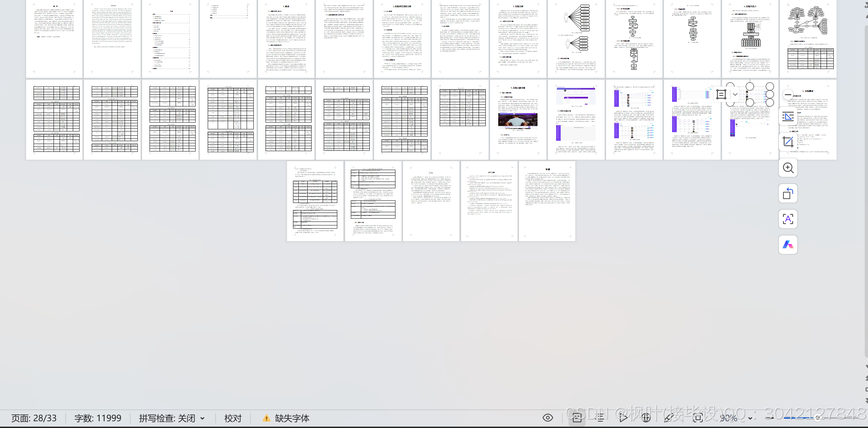868x428 pixels.
Task: Click the rotate image icon
Action: 788,194
